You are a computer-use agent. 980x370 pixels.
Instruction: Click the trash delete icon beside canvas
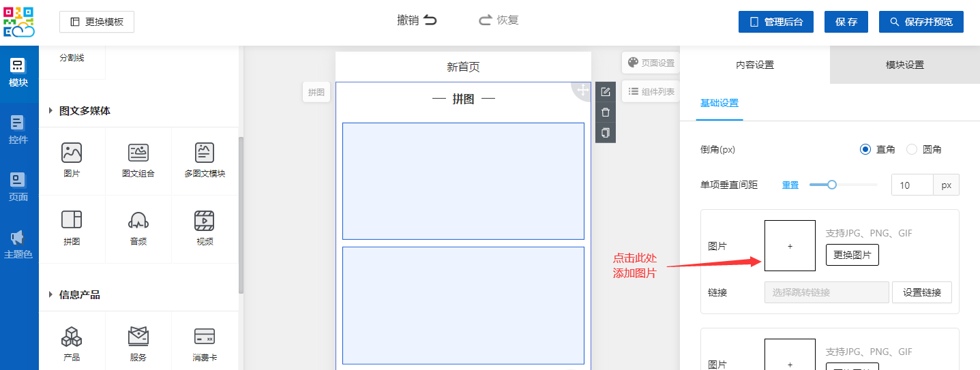click(606, 112)
